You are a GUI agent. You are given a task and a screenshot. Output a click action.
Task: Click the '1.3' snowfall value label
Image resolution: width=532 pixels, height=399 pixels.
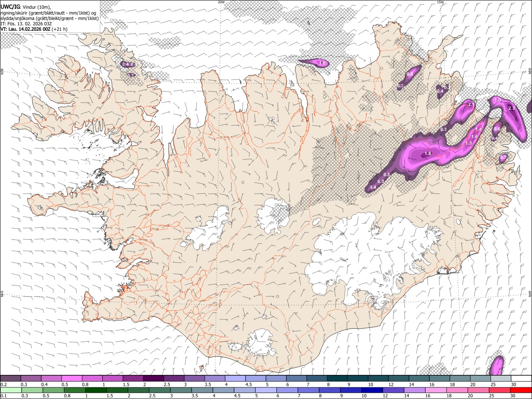[x=469, y=143]
